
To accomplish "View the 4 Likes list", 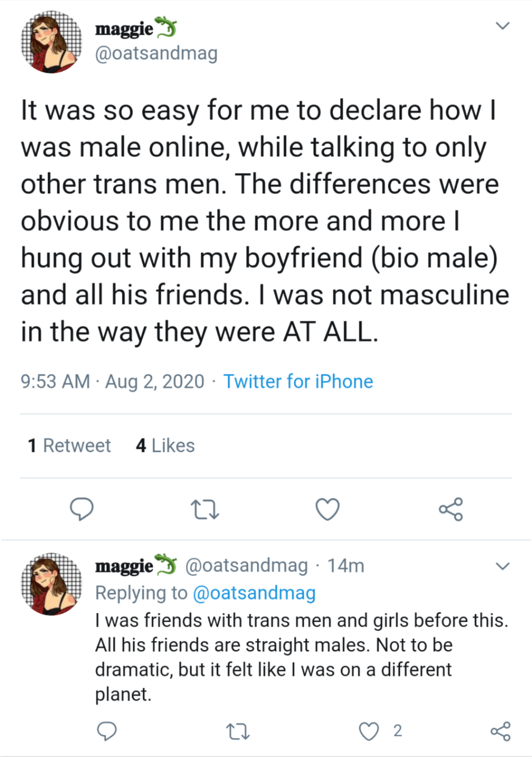I will [x=165, y=446].
